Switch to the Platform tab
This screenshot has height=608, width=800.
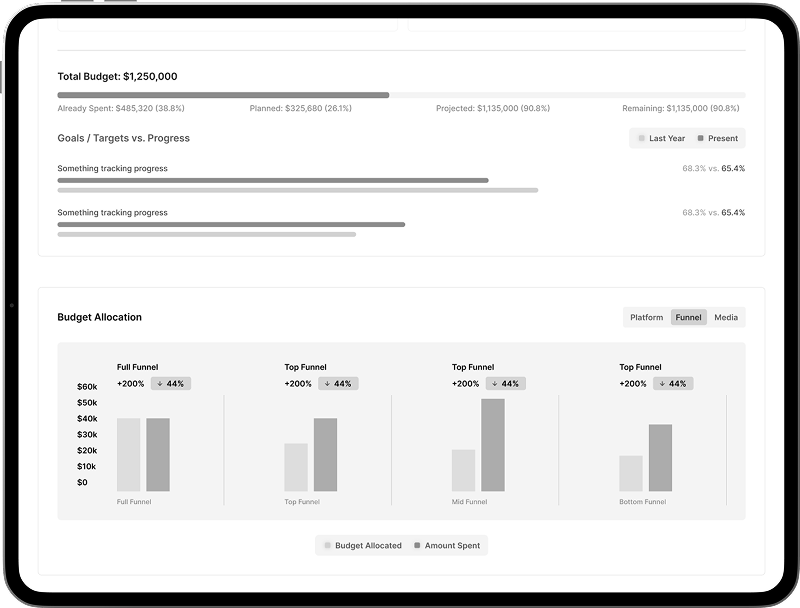(646, 317)
